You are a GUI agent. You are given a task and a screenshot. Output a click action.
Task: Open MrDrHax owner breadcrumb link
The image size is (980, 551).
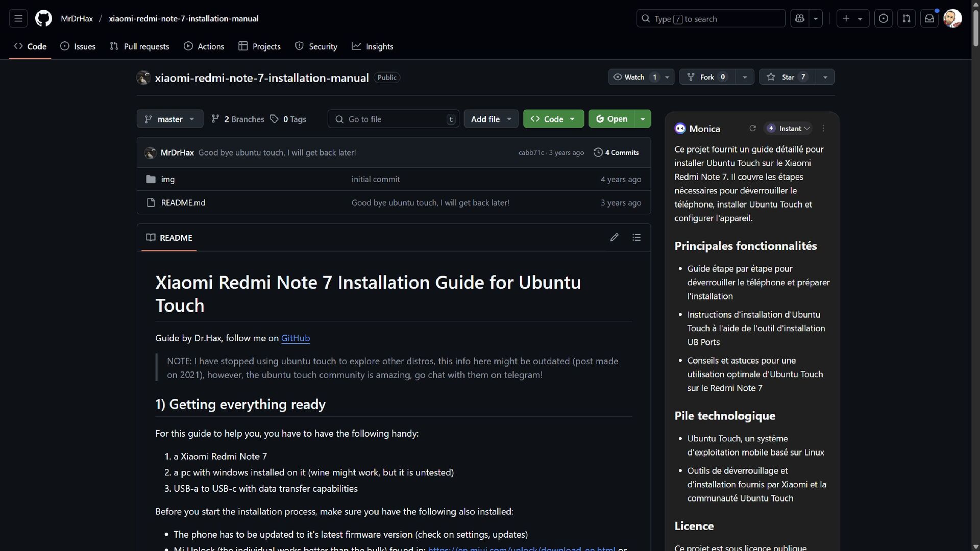[x=77, y=19]
